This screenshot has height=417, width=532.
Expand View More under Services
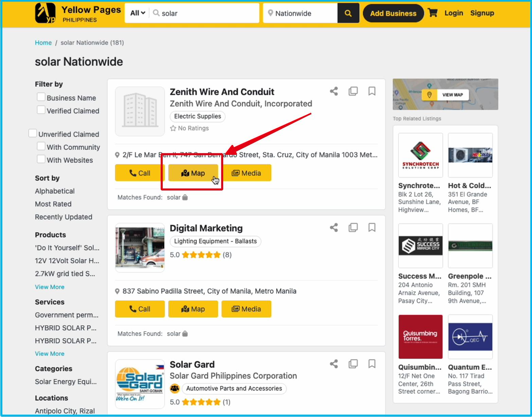pyautogui.click(x=50, y=353)
